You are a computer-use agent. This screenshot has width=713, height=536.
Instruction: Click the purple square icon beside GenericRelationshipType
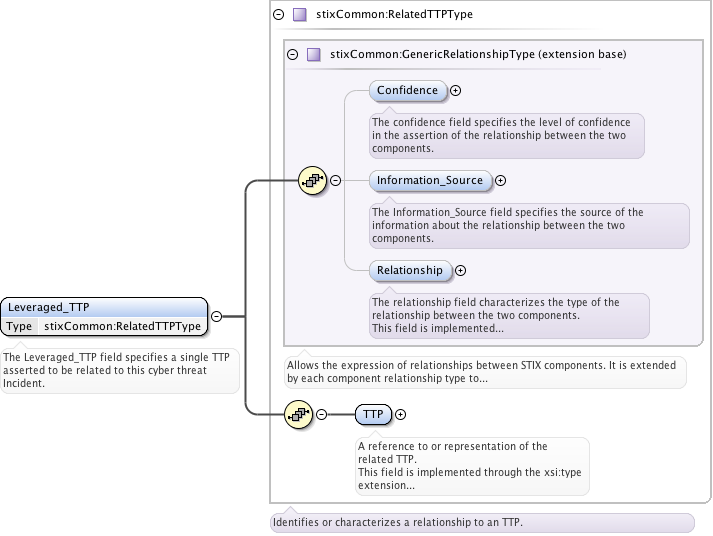tap(313, 54)
